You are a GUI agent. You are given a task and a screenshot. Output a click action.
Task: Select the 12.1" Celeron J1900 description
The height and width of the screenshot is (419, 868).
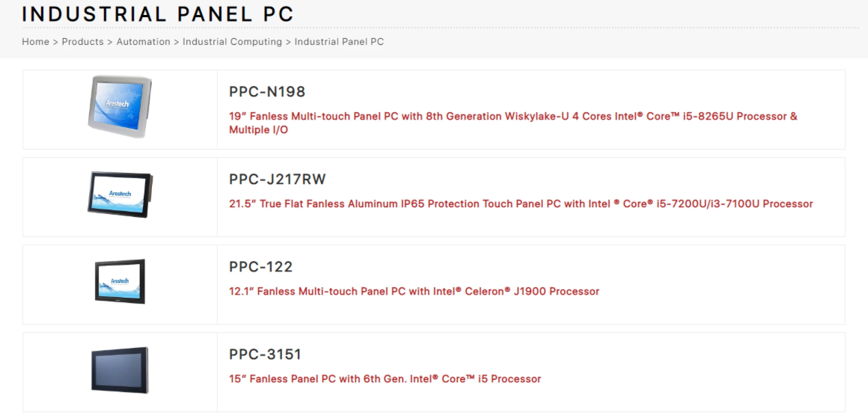click(x=414, y=291)
